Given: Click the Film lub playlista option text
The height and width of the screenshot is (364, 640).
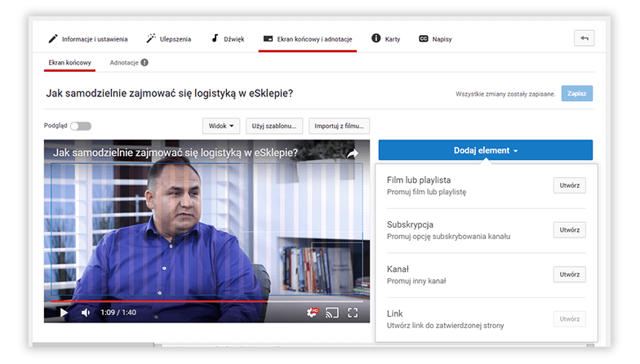Looking at the screenshot, I should 419,180.
